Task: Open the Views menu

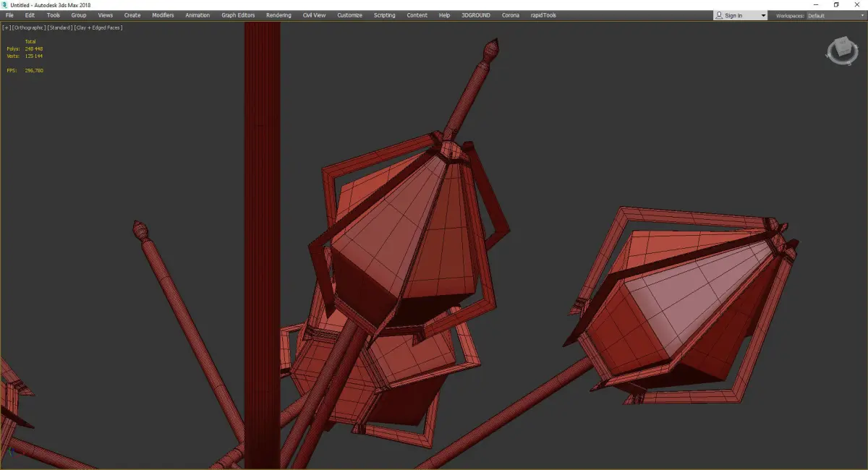Action: pos(106,15)
